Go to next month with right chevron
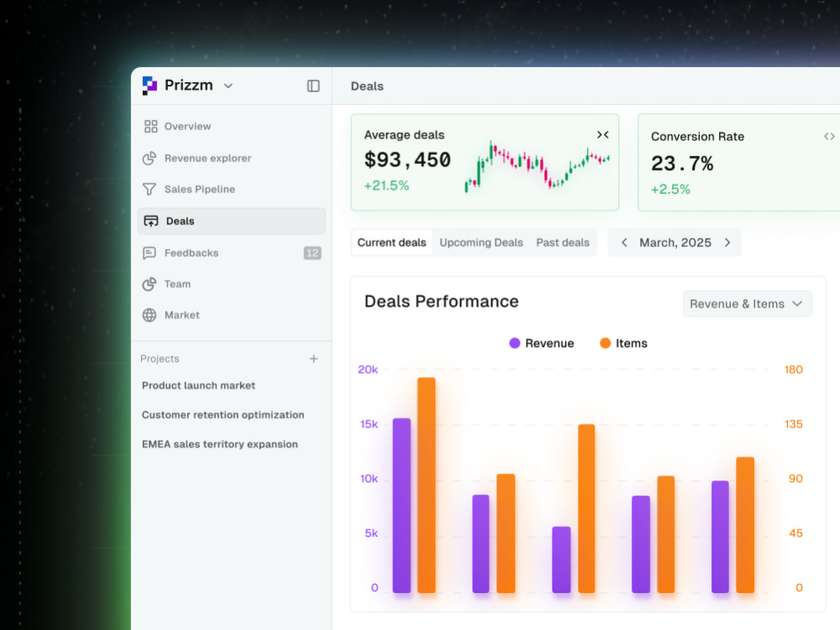This screenshot has height=630, width=840. tap(727, 243)
